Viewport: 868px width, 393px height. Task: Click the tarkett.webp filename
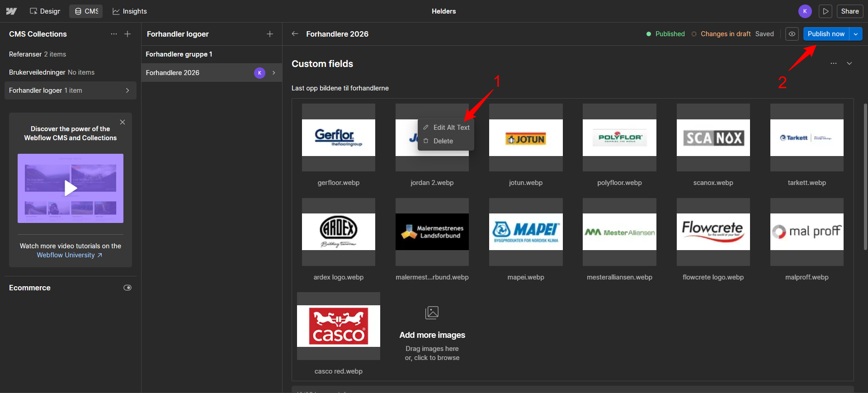pos(807,183)
